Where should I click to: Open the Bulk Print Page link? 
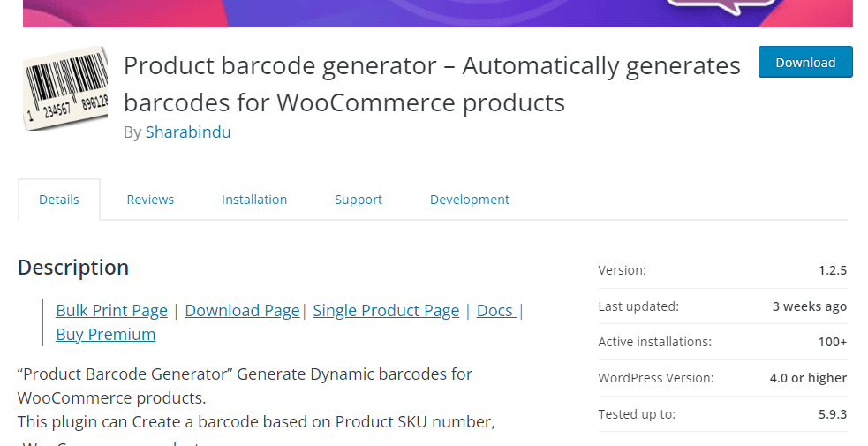(x=111, y=310)
